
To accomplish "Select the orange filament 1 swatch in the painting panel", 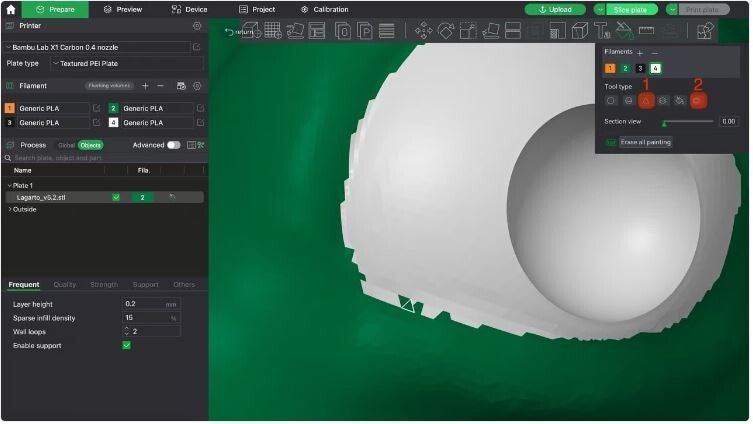I will point(610,68).
